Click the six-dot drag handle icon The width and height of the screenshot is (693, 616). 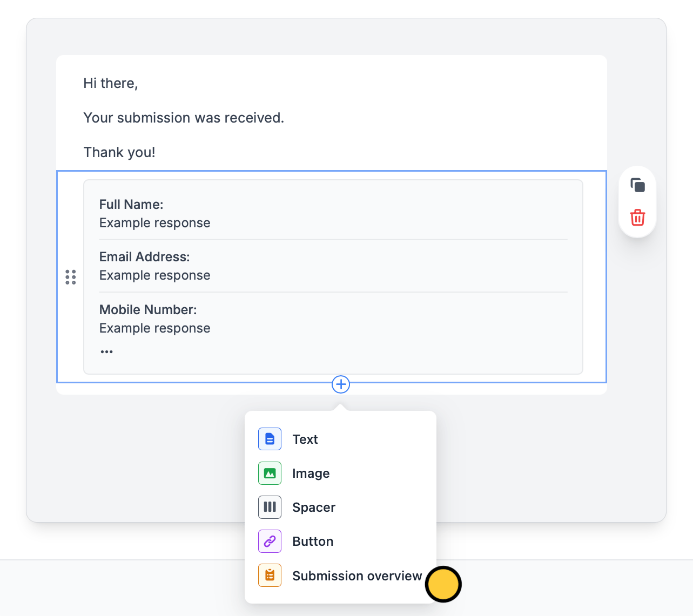[x=71, y=277]
